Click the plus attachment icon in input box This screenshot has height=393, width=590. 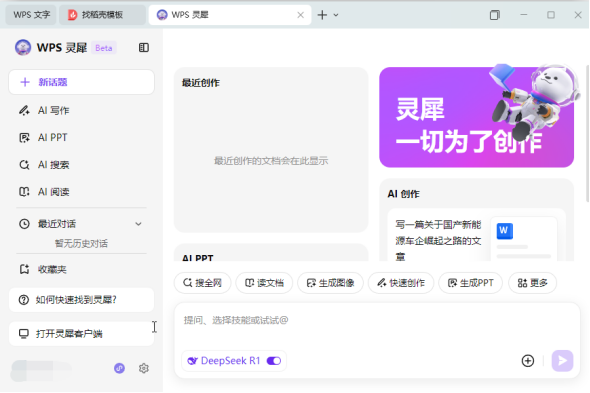[x=528, y=361]
